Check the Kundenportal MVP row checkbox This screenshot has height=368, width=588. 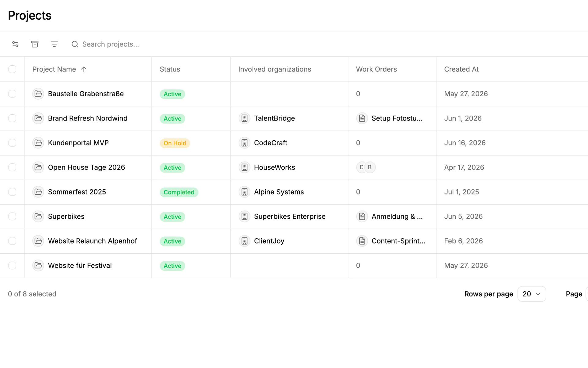12,143
